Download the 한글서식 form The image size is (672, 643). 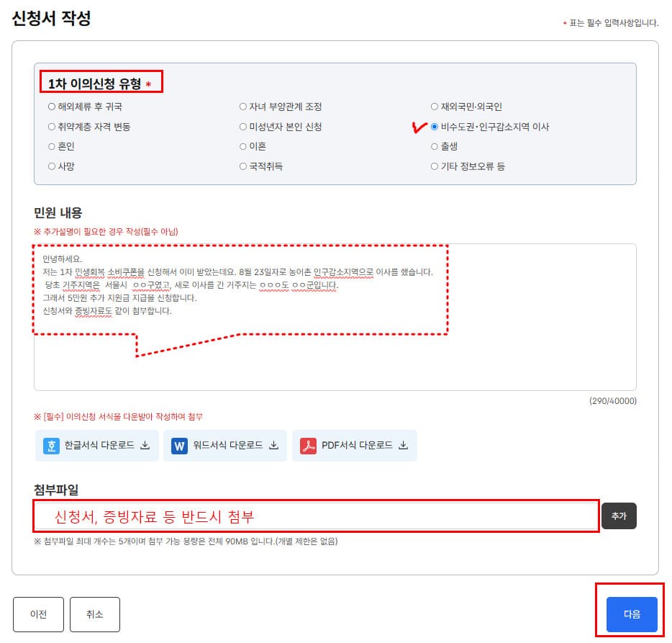(x=97, y=446)
